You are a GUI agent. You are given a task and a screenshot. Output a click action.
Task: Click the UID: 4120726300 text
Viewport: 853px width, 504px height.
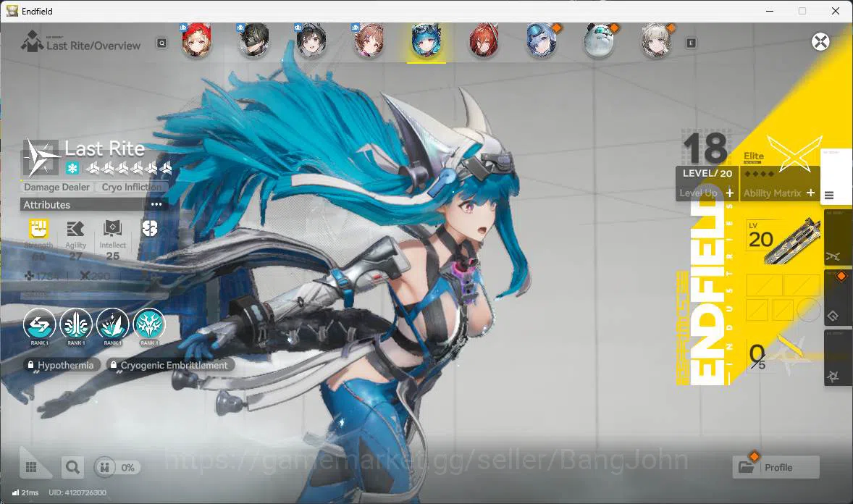77,492
